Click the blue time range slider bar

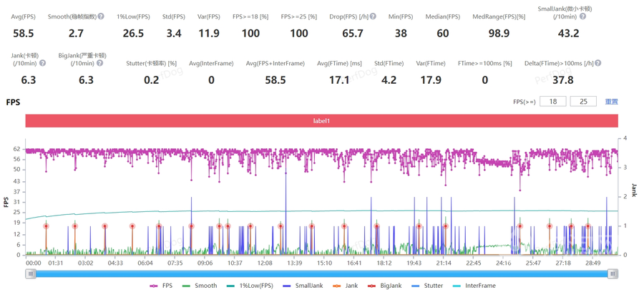click(321, 274)
